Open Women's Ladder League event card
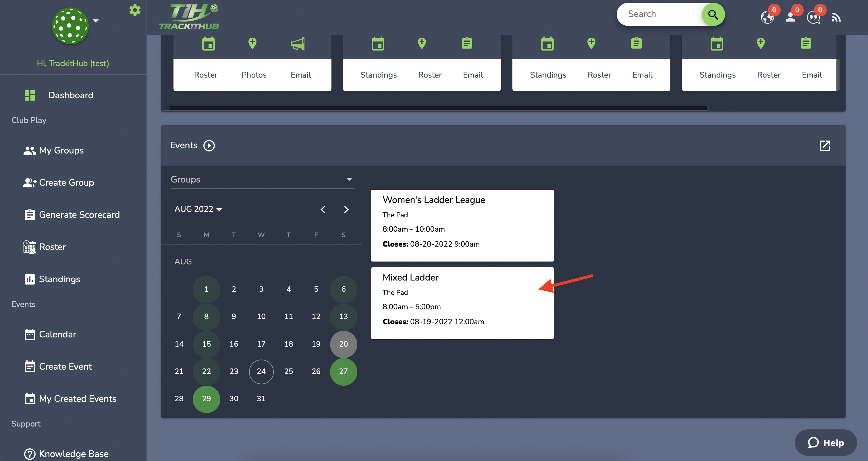 [x=462, y=226]
